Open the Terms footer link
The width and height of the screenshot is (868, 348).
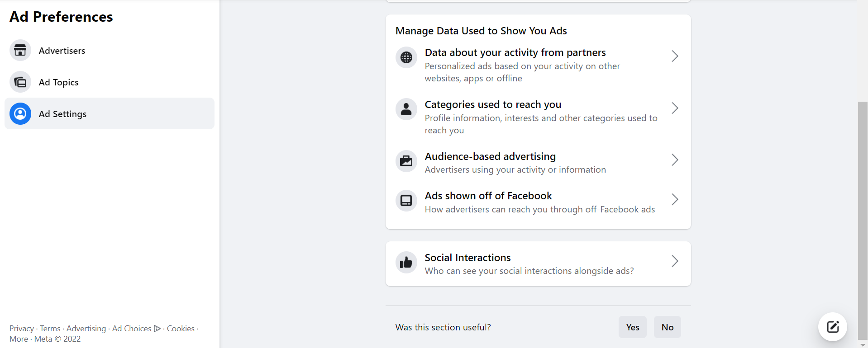50,329
